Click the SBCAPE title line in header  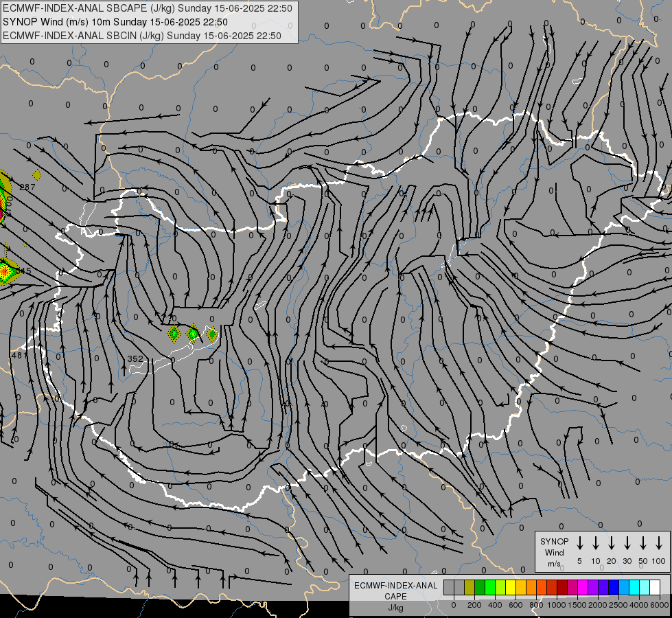(x=148, y=8)
